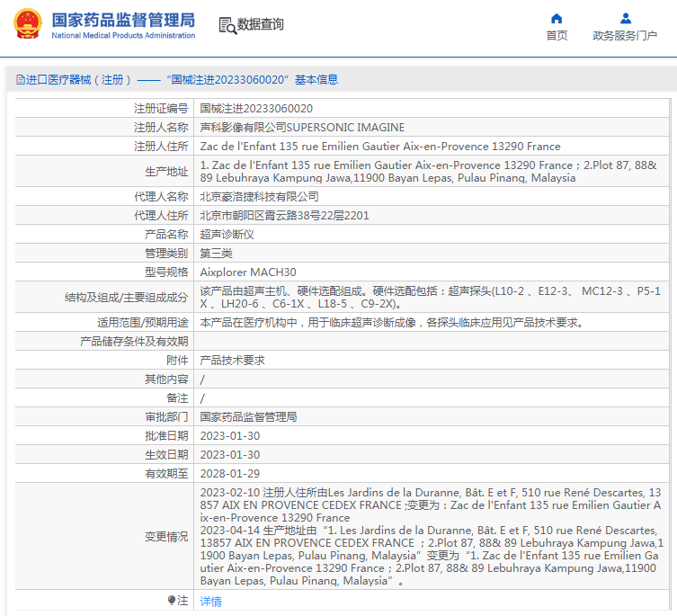
Task: Click the 注册证编号 row label
Action: 161,109
